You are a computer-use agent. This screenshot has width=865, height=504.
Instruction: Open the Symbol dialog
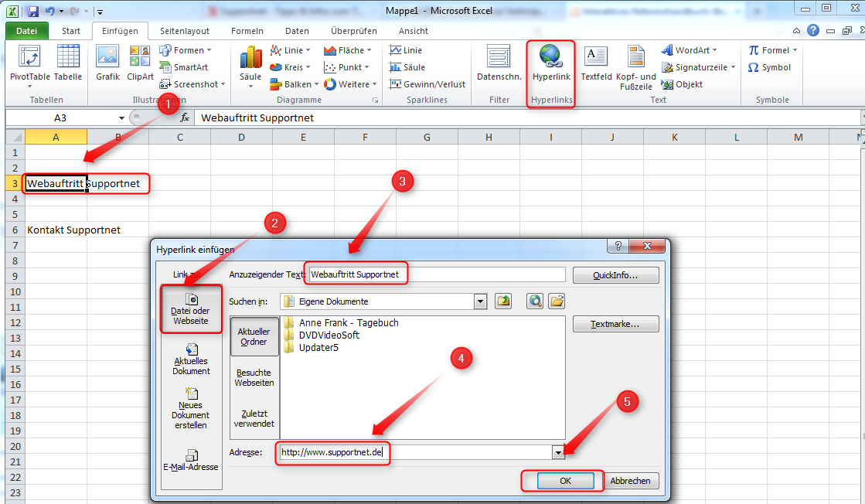(x=770, y=67)
